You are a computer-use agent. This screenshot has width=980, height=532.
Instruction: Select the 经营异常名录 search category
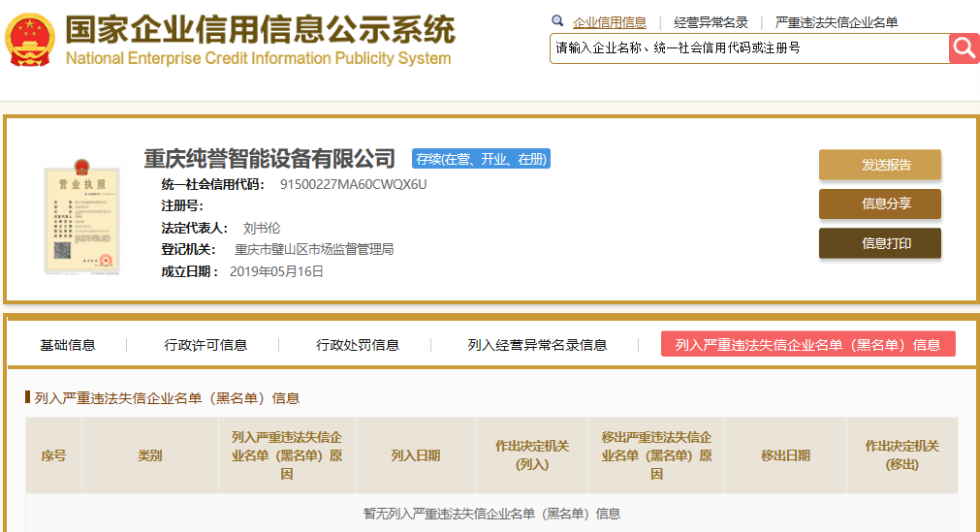(x=711, y=22)
